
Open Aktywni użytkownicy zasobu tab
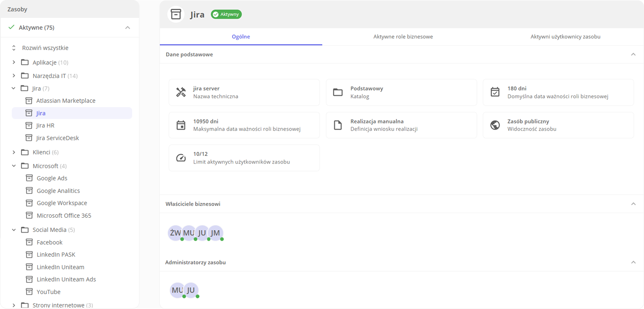[x=565, y=37]
